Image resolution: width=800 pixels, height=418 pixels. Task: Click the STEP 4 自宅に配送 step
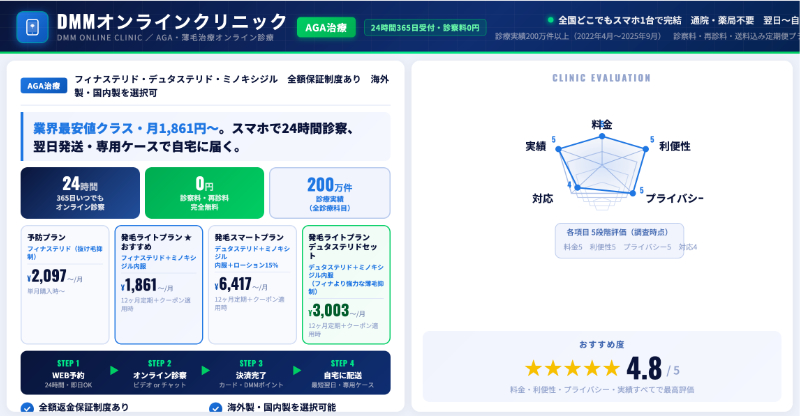[345, 370]
